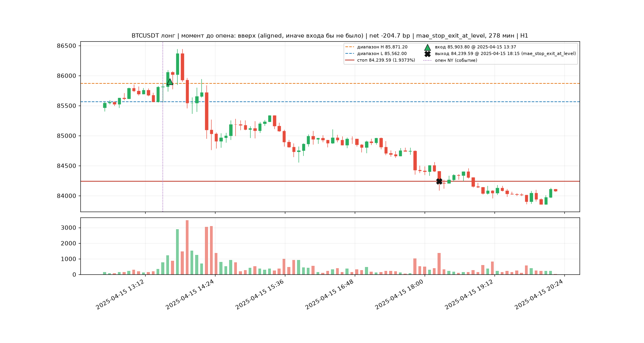Click the time label '2025-04-15 18:00'
The width and height of the screenshot is (644, 343).
click(400, 294)
